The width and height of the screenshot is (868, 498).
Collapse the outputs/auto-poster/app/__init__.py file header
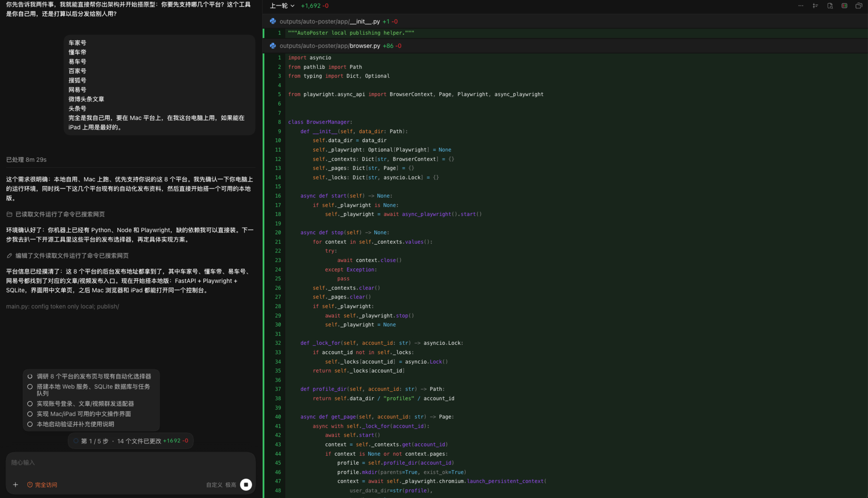pyautogui.click(x=565, y=21)
